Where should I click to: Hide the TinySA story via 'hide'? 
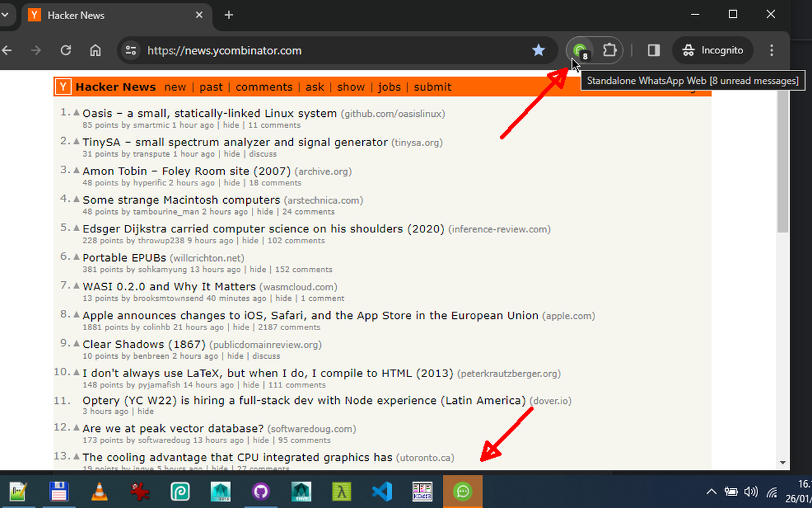click(232, 154)
